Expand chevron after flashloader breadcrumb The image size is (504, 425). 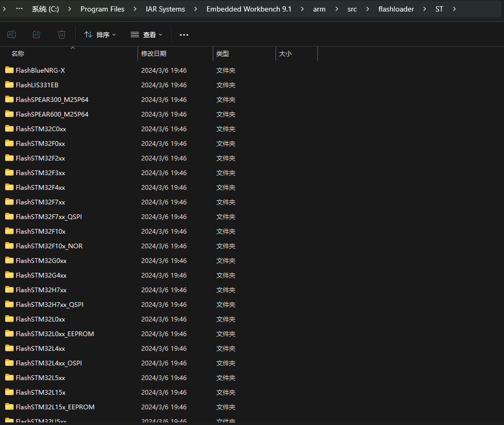[425, 9]
